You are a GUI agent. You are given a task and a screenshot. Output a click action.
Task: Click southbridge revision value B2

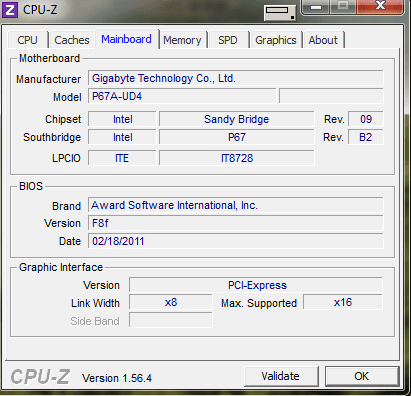(x=366, y=137)
